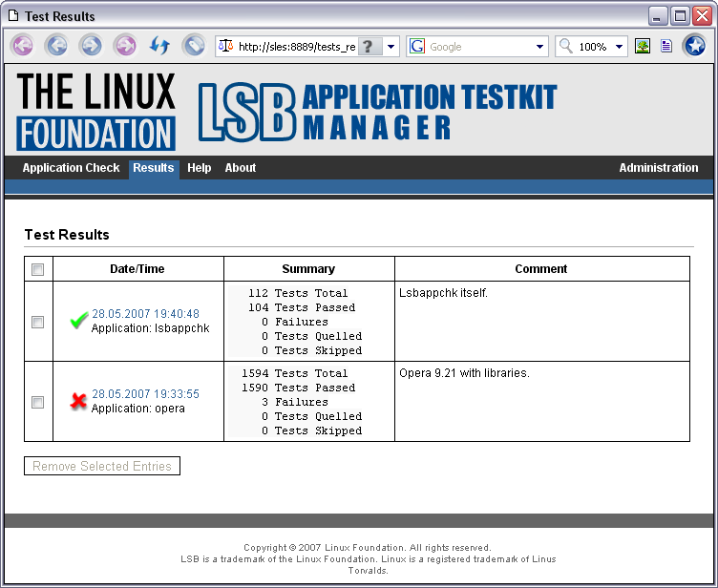Screen dimensions: 718x588
Task: Click the Date/Time column header
Action: pyautogui.click(x=137, y=269)
